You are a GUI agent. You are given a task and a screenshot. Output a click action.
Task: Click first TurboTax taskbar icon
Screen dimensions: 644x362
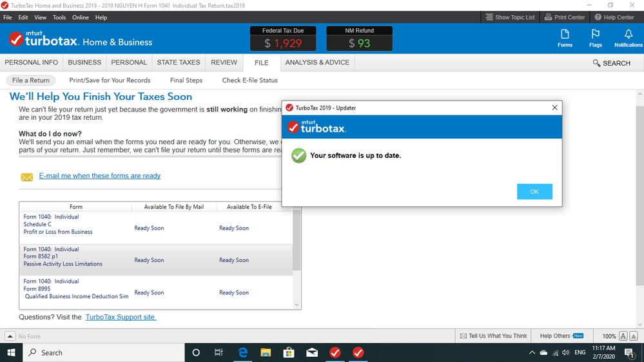point(335,352)
